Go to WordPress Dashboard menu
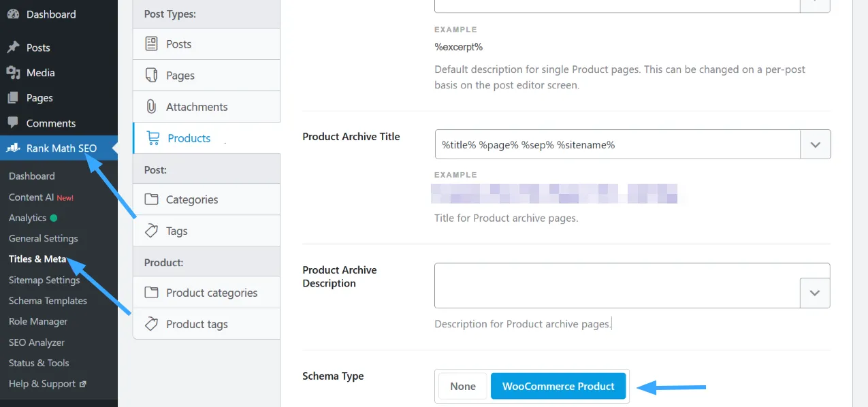Screen dimensions: 868x407 pos(59,14)
